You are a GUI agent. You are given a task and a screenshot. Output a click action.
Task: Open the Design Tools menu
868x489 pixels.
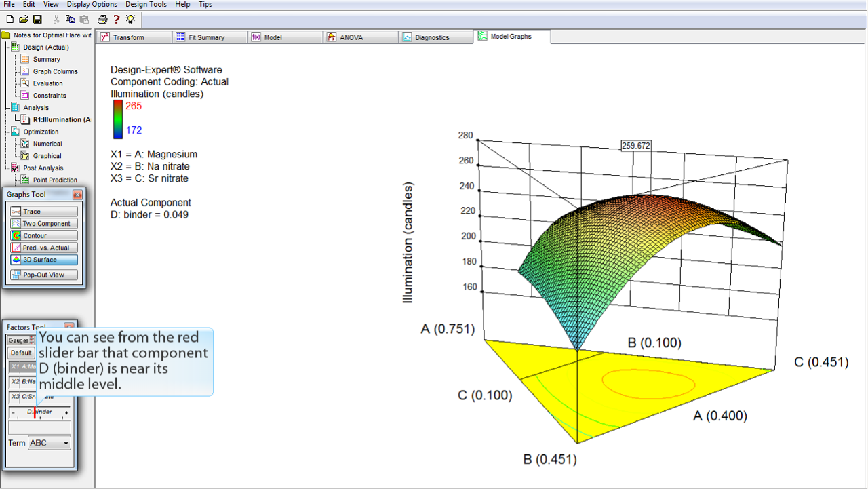[x=146, y=4]
